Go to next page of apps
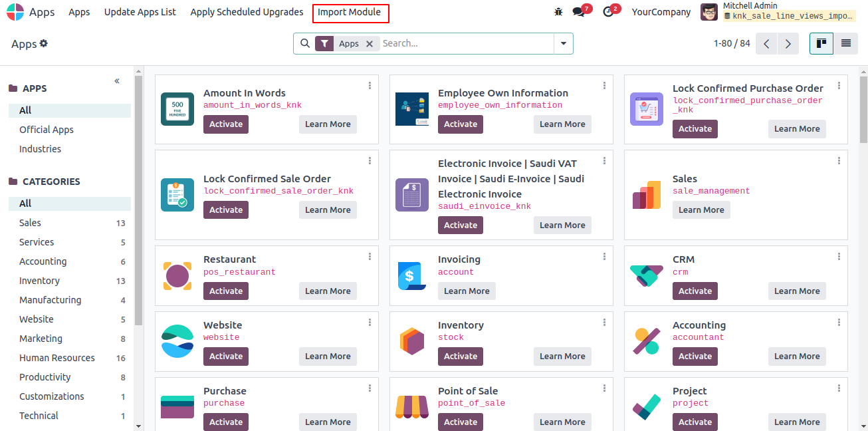 (788, 43)
